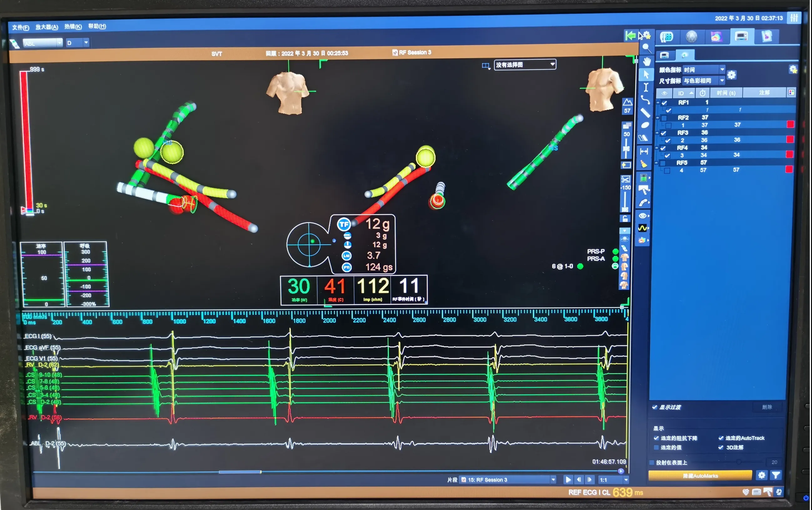The height and width of the screenshot is (510, 812).
Task: Select the anterior torso view icon
Action: [624, 258]
